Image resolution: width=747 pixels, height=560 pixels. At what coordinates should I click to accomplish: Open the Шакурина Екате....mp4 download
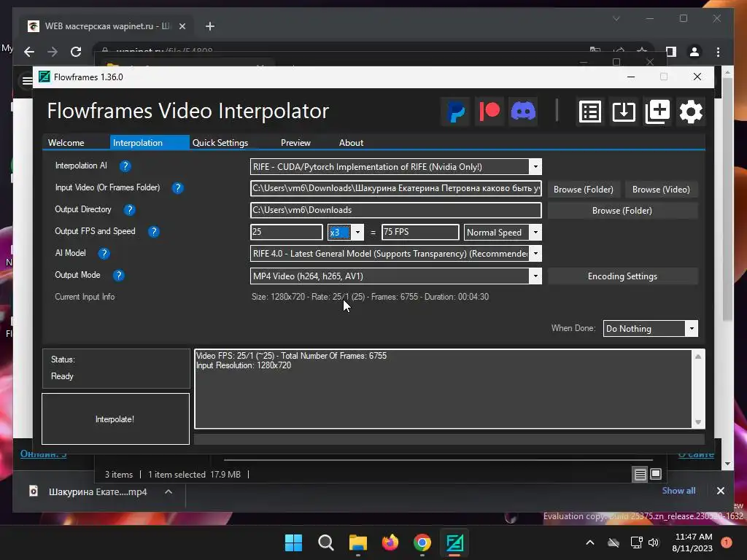98,492
